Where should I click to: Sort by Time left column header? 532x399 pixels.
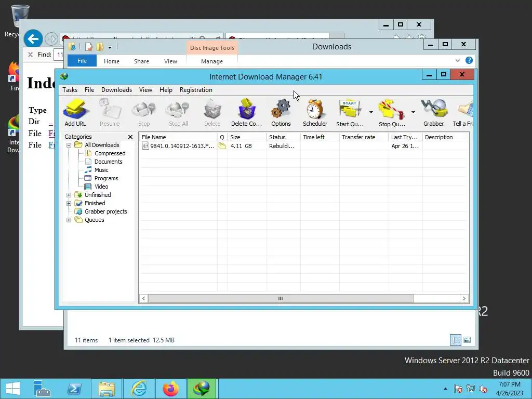(x=320, y=137)
